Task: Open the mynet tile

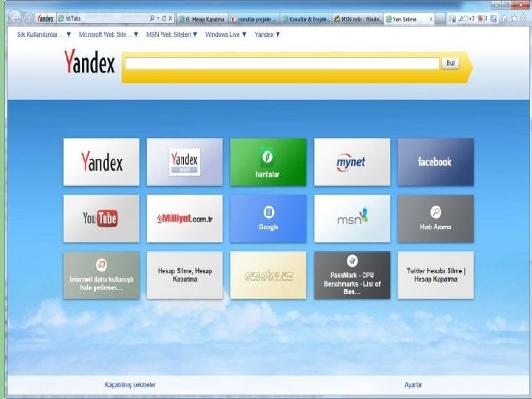Action: click(x=352, y=162)
